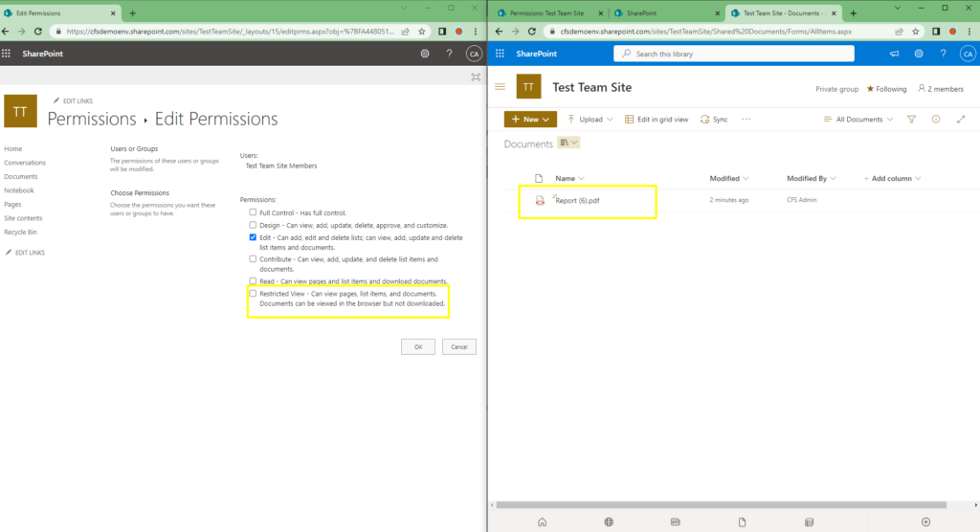The image size is (980, 532).
Task: Click Add column dropdown
Action: coord(892,178)
